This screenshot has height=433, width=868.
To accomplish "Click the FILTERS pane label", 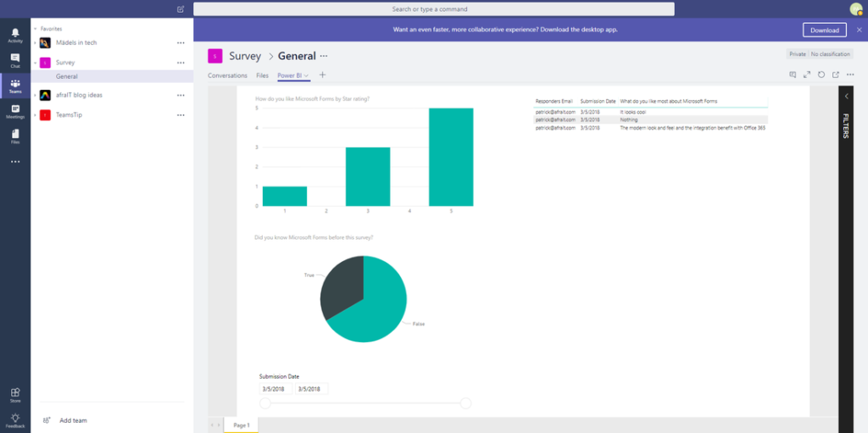I will (x=846, y=125).
